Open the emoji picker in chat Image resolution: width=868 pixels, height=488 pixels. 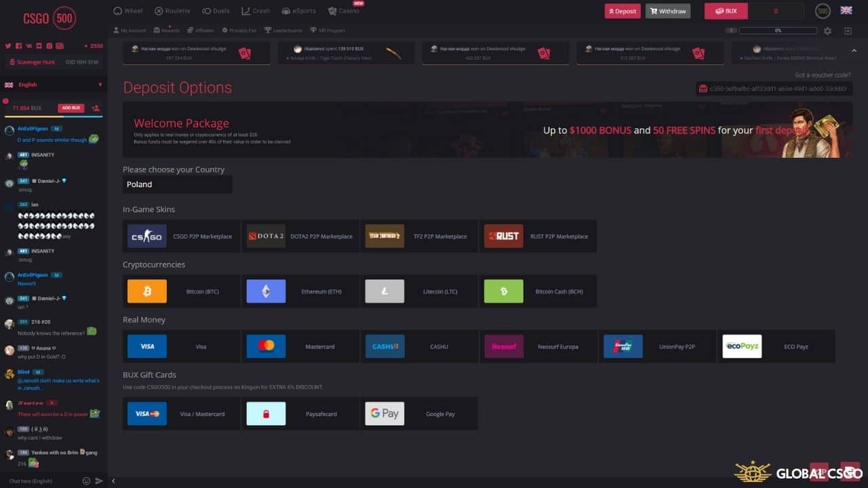coord(86,481)
